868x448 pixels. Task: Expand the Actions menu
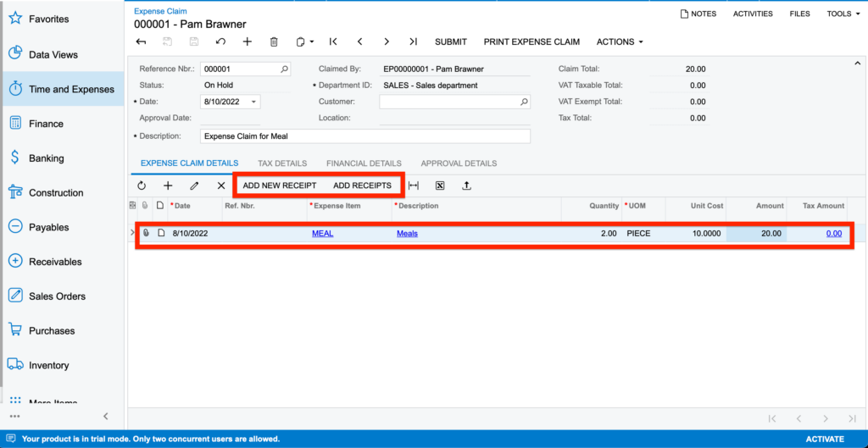coord(620,41)
